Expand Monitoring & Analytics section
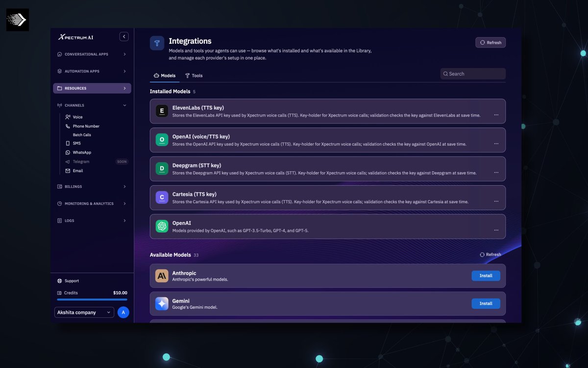This screenshot has height=368, width=588. (x=124, y=204)
